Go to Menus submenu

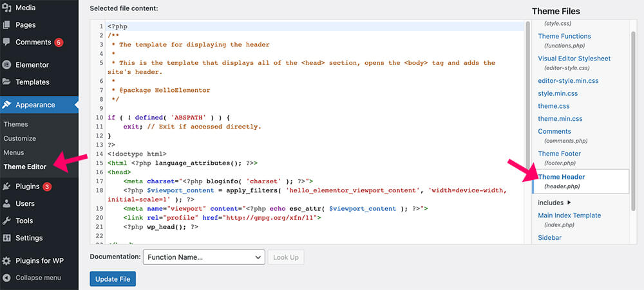pos(14,152)
